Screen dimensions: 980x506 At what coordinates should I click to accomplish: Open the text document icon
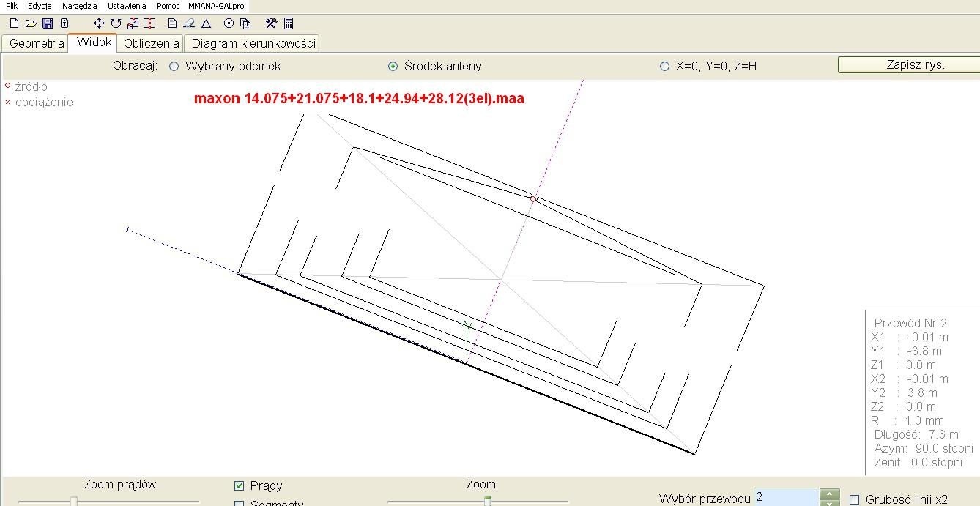[173, 23]
